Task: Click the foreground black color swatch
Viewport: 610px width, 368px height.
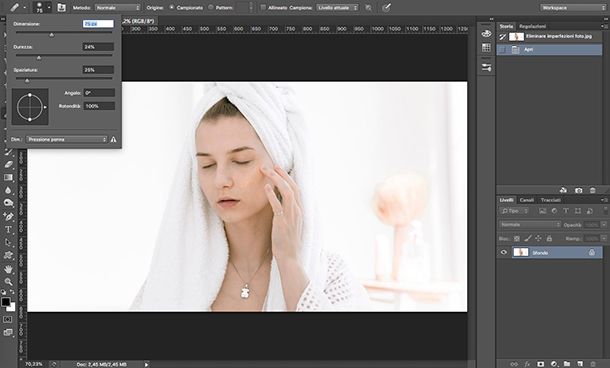Action: click(x=5, y=301)
